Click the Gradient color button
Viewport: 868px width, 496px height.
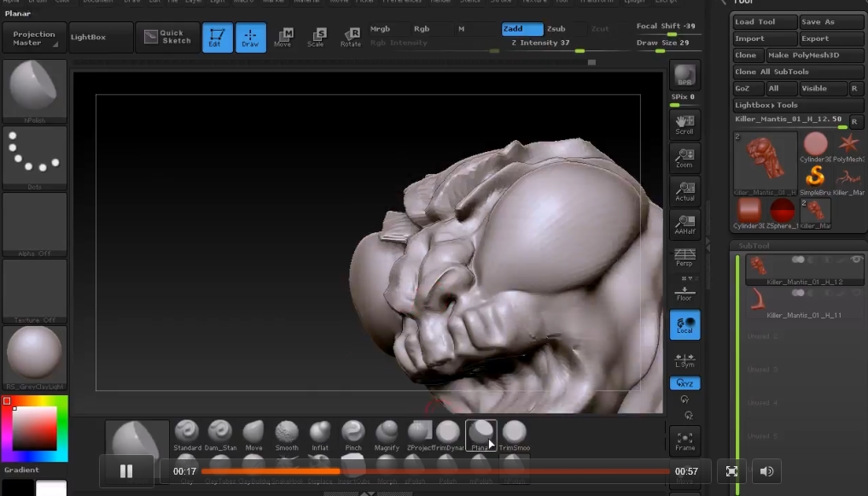[33, 470]
